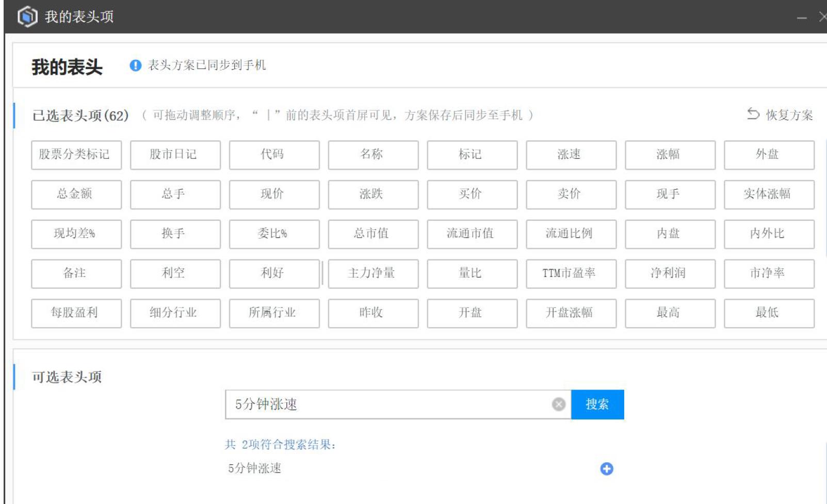Add 5分钟涨速 using the blue plus icon
Screen dimensions: 827x504
click(x=607, y=468)
